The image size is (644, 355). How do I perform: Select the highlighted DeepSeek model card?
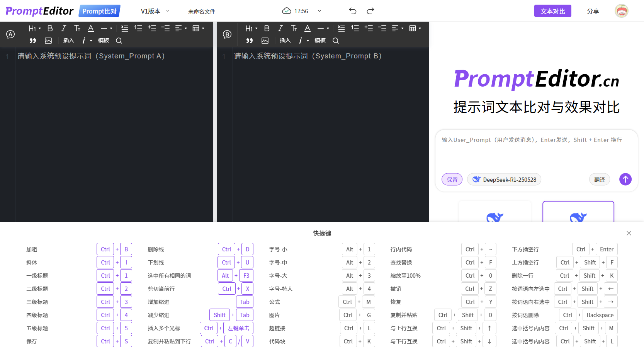[x=578, y=212]
